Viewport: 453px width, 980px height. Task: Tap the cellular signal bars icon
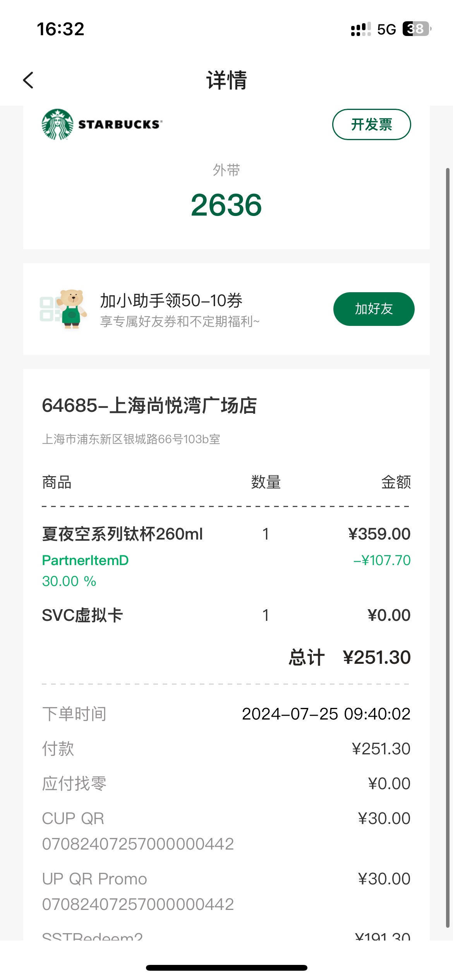coord(361,29)
